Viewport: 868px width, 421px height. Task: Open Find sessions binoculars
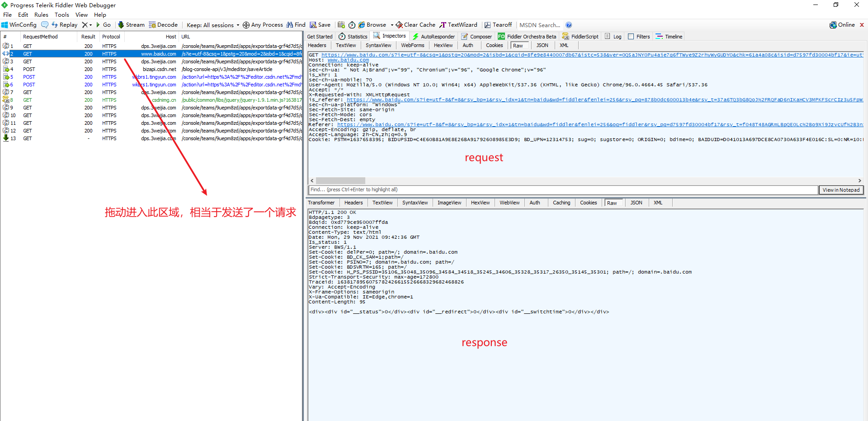pyautogui.click(x=296, y=25)
